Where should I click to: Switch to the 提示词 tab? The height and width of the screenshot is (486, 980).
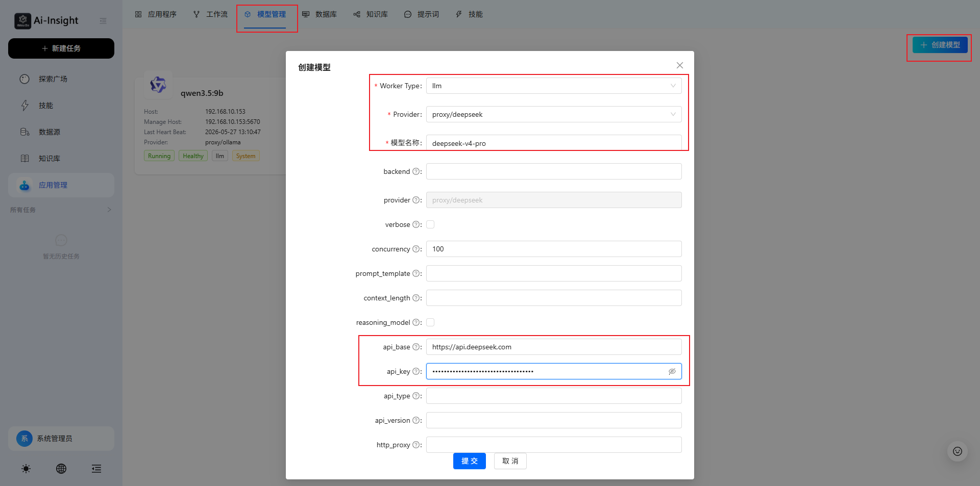pyautogui.click(x=422, y=14)
